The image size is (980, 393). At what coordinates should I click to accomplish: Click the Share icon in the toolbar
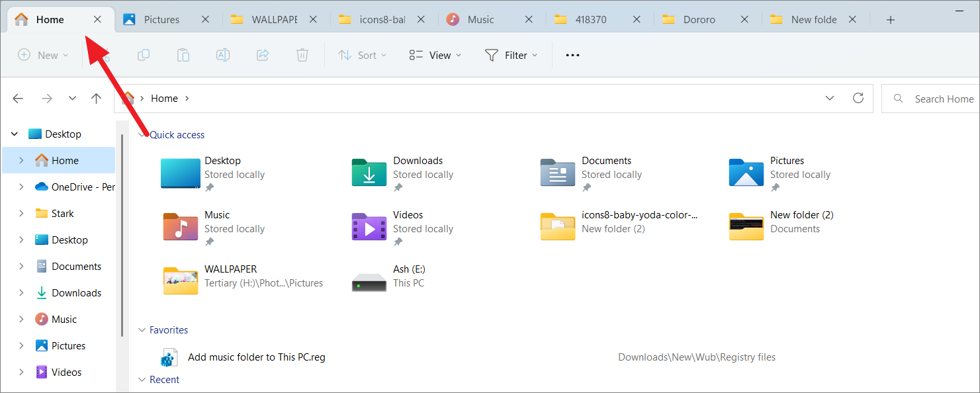click(x=263, y=56)
